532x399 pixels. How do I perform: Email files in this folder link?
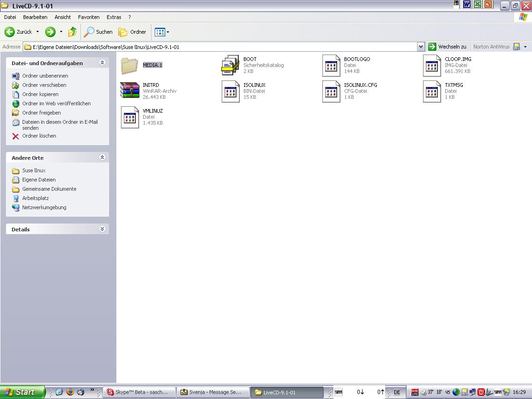click(x=60, y=125)
